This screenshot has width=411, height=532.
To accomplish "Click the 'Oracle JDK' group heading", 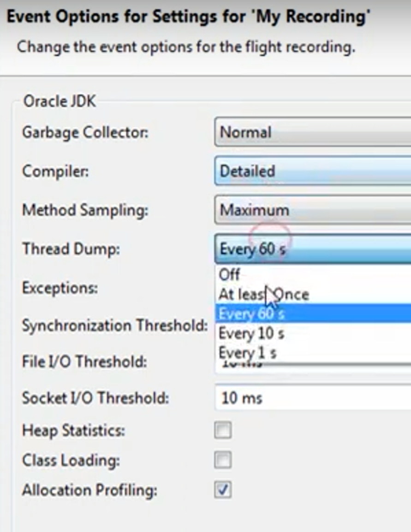I will tap(60, 101).
